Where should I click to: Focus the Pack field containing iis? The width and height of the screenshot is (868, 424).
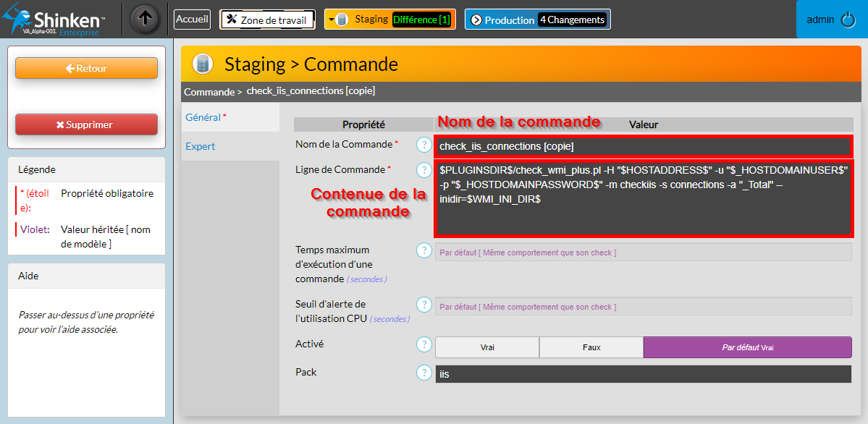pos(644,374)
